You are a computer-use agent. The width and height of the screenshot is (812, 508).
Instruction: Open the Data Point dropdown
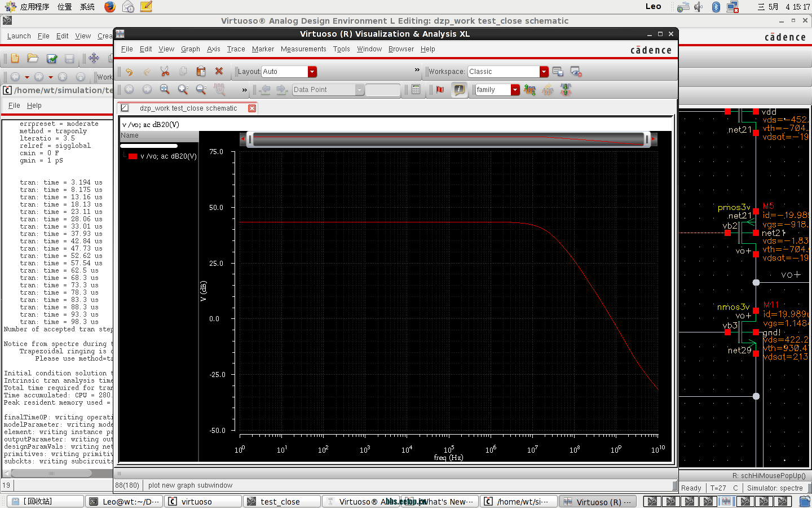click(359, 90)
